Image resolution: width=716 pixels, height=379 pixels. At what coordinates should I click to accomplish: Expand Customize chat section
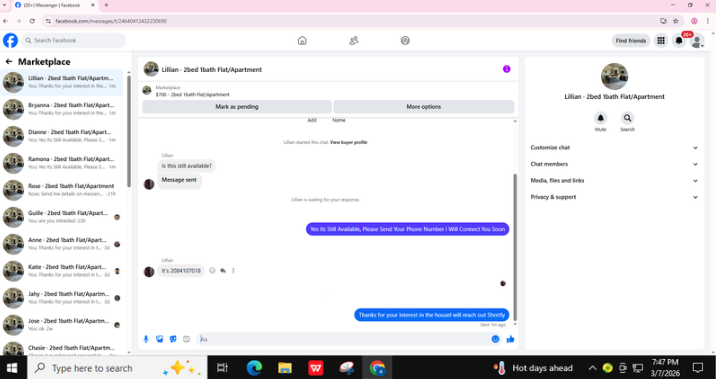pos(614,147)
